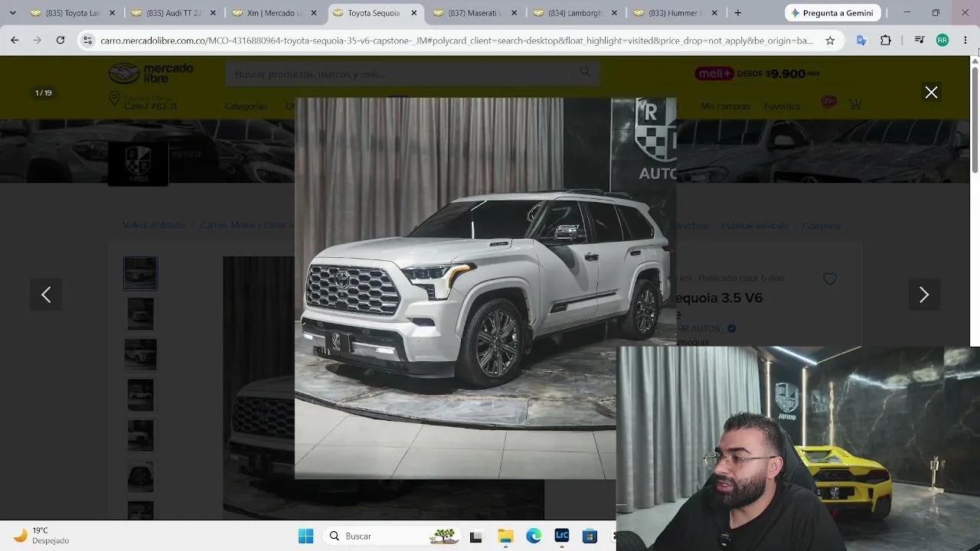Image resolution: width=980 pixels, height=551 pixels.
Task: Switch to the (833) Hummer tab
Action: point(675,13)
